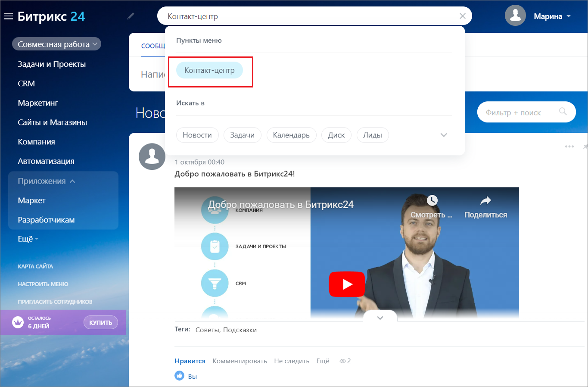
Task: Click Не следить under the post
Action: click(x=292, y=361)
